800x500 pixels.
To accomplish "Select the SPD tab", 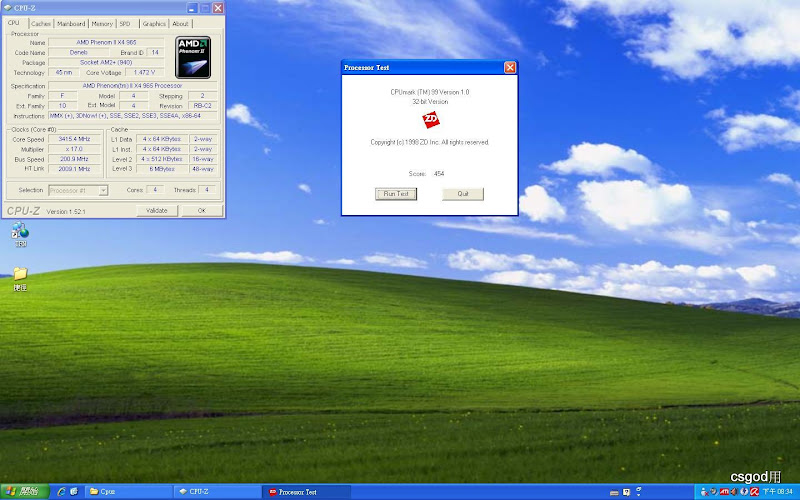I will (126, 23).
